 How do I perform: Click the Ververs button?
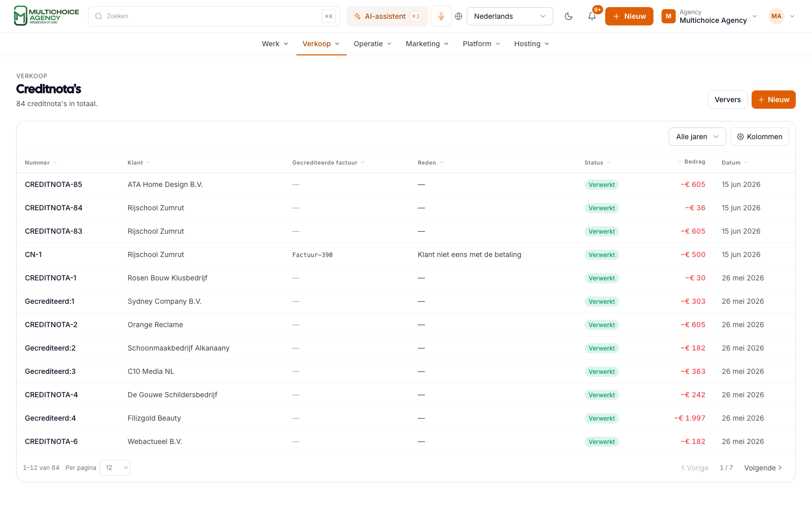(x=727, y=100)
